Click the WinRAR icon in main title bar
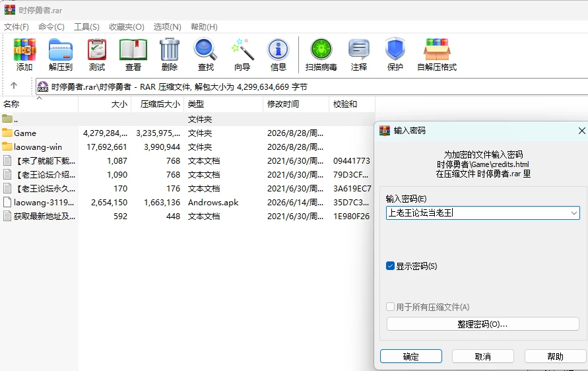Viewport: 588px width, 371px height. [10, 10]
